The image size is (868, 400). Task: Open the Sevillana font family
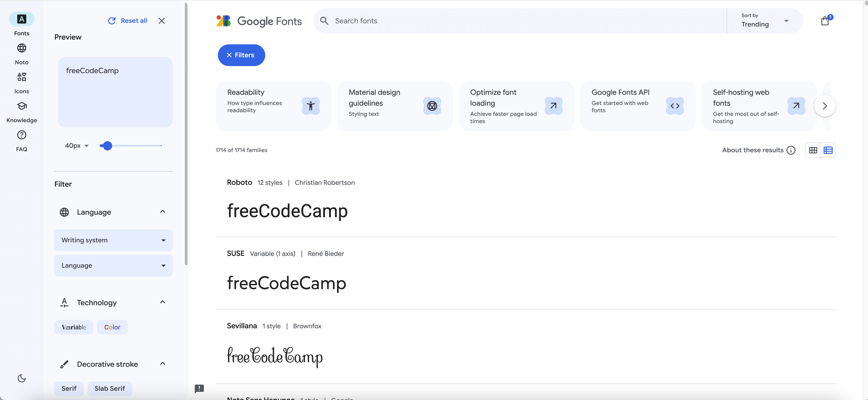[x=242, y=326]
